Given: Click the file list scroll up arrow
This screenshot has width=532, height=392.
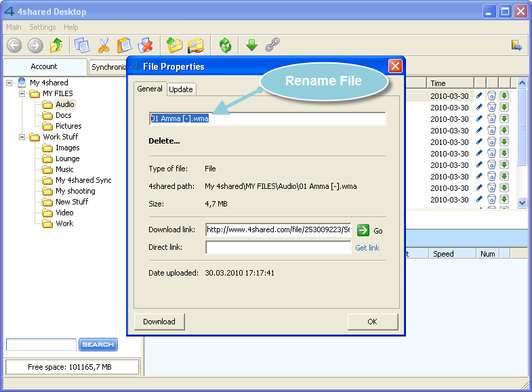Looking at the screenshot, I should tap(522, 83).
